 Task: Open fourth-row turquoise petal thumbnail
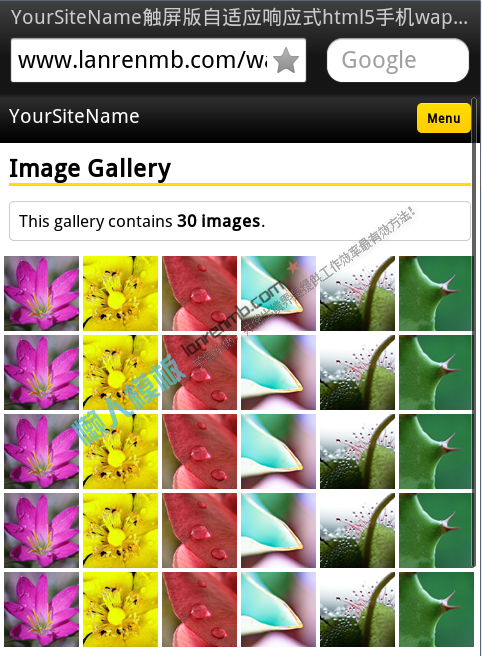(278, 530)
